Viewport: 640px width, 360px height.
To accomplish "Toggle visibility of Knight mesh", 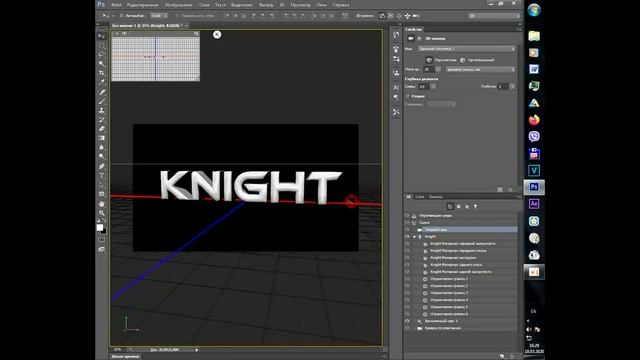I will [x=407, y=237].
